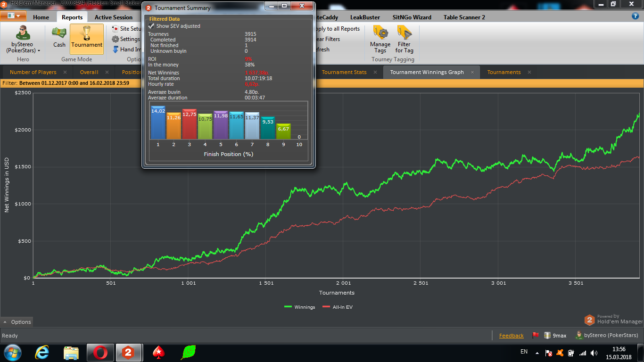The height and width of the screenshot is (362, 644).
Task: Click the 14,02 first-place finish bar
Action: point(158,123)
